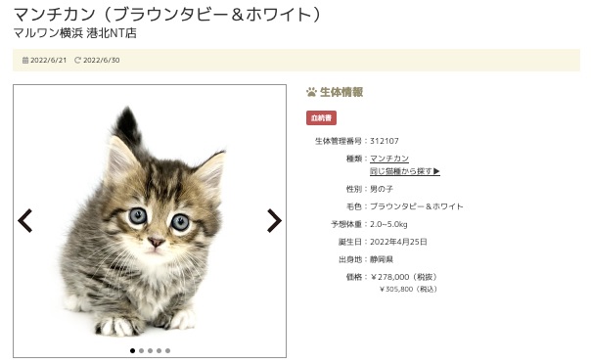This screenshot has height=364, width=591.
Task: Click the page title マンチカン（ブラウンタビー＆ホワイト）
Action: click(167, 15)
